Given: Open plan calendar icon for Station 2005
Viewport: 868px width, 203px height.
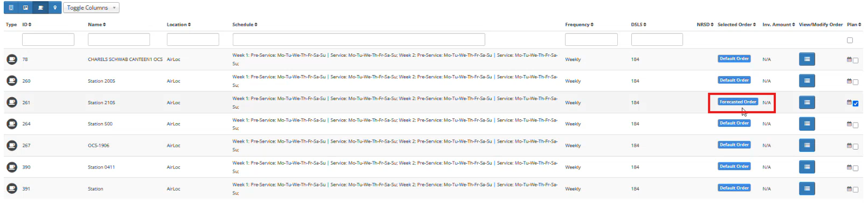Looking at the screenshot, I should point(849,81).
